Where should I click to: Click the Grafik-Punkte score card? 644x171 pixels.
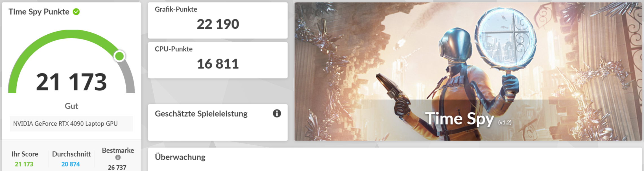(218, 20)
